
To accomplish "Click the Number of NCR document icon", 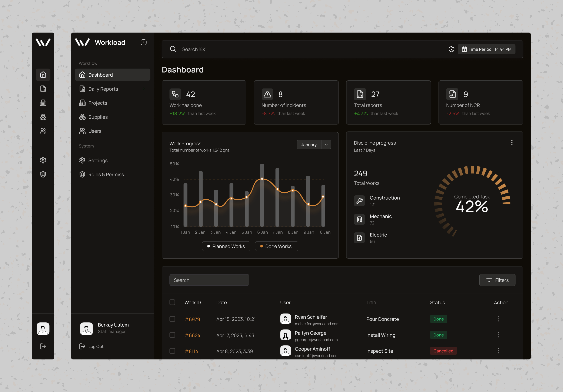I will click(452, 94).
